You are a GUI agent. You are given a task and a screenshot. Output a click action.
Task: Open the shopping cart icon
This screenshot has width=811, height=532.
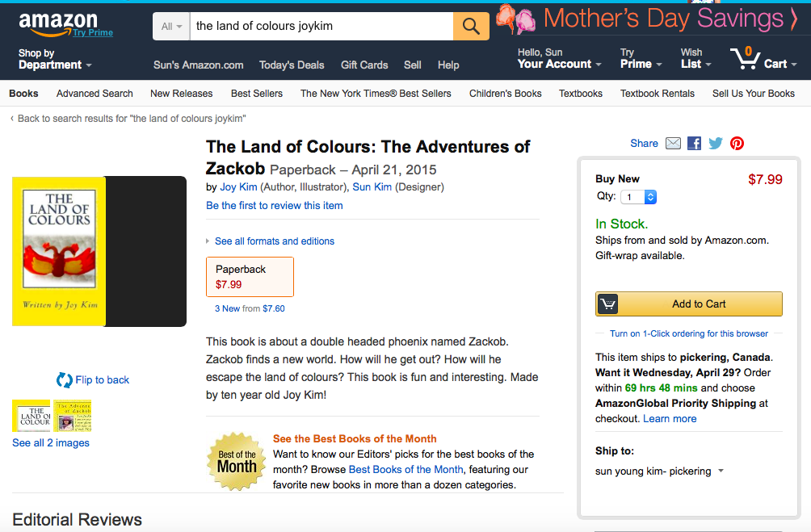click(x=758, y=59)
